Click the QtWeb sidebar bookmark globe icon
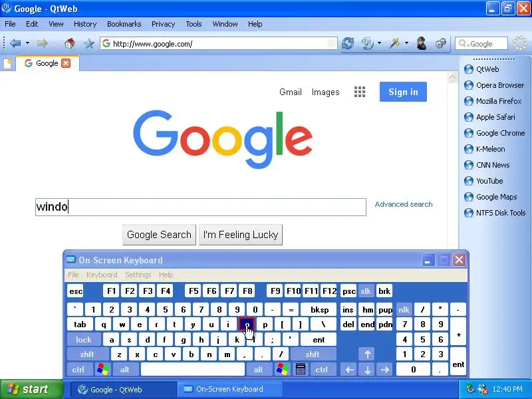Screen dimensions: 532x399 click(x=469, y=69)
